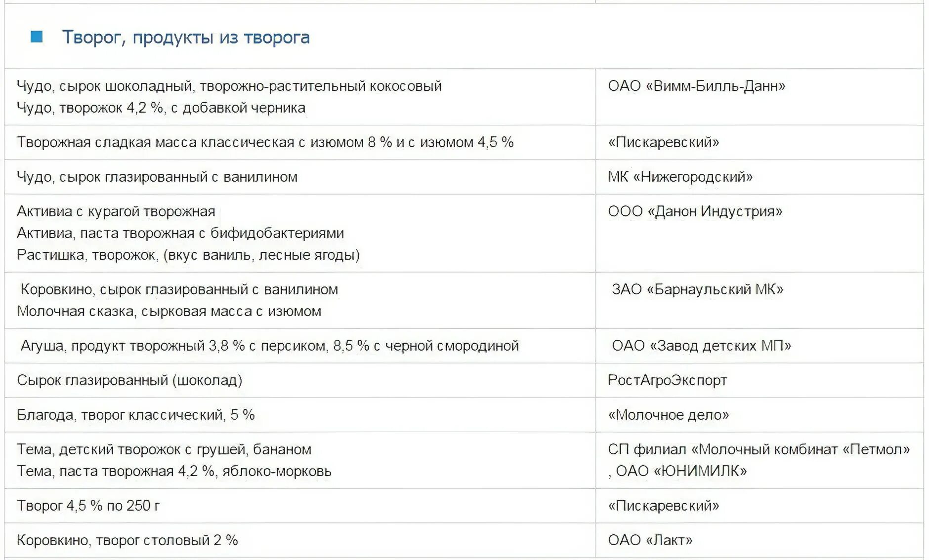Click the heading «Творог, продукты из творога»
This screenshot has height=560, width=929.
click(x=186, y=38)
